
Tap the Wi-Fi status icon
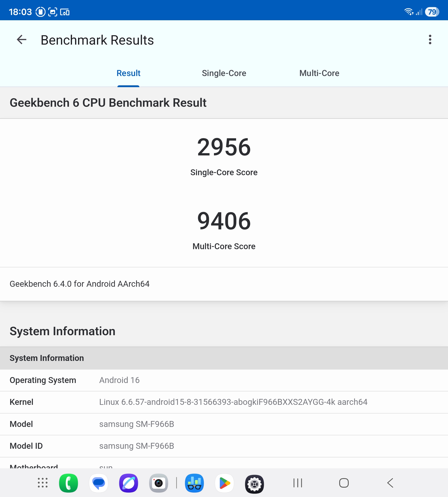pyautogui.click(x=409, y=12)
